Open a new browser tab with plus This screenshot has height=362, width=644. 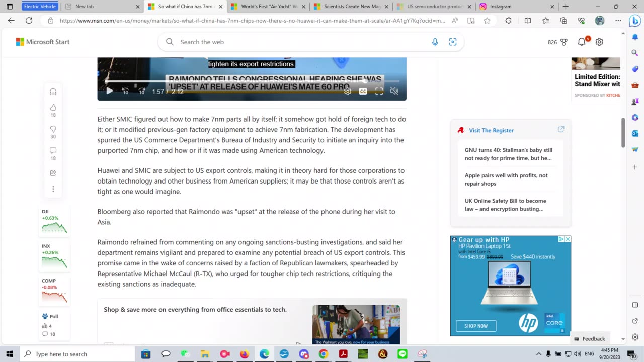pos(566,7)
